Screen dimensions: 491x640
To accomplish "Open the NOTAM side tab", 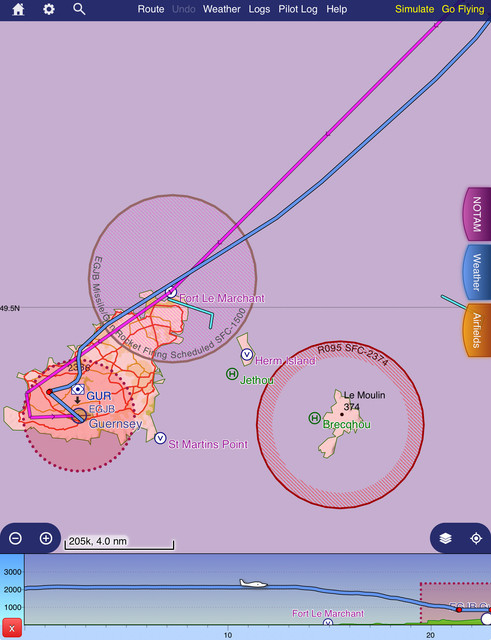I will 477,214.
